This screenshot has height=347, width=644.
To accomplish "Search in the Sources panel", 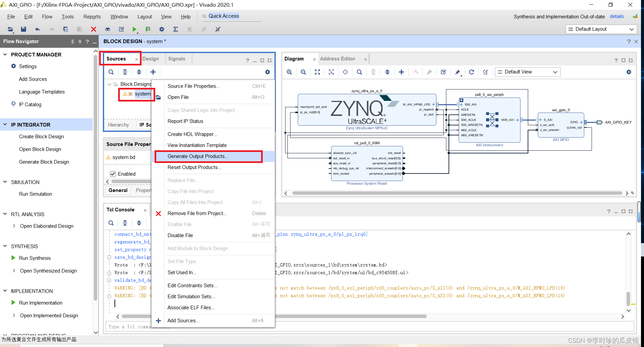I will click(x=111, y=72).
